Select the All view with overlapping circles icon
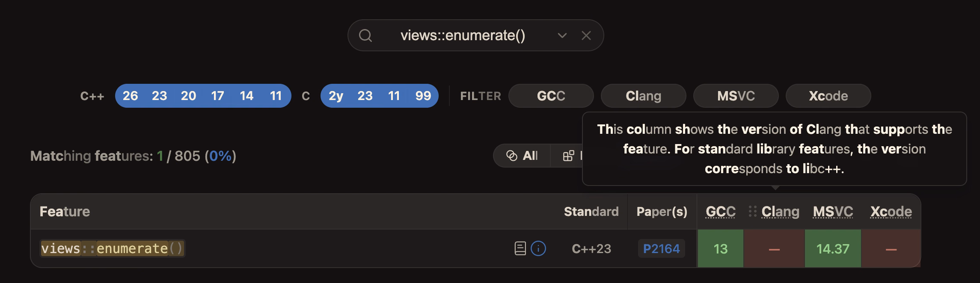Viewport: 980px width, 283px height. [522, 156]
